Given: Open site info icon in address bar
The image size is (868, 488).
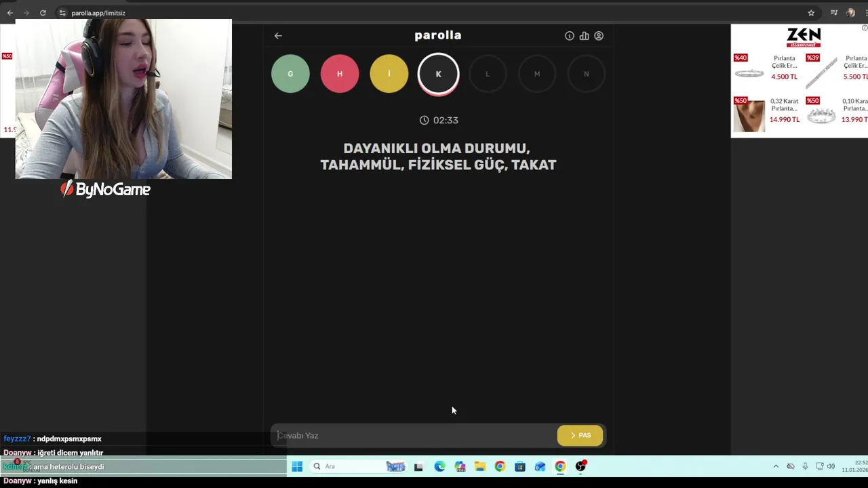Looking at the screenshot, I should [x=62, y=13].
